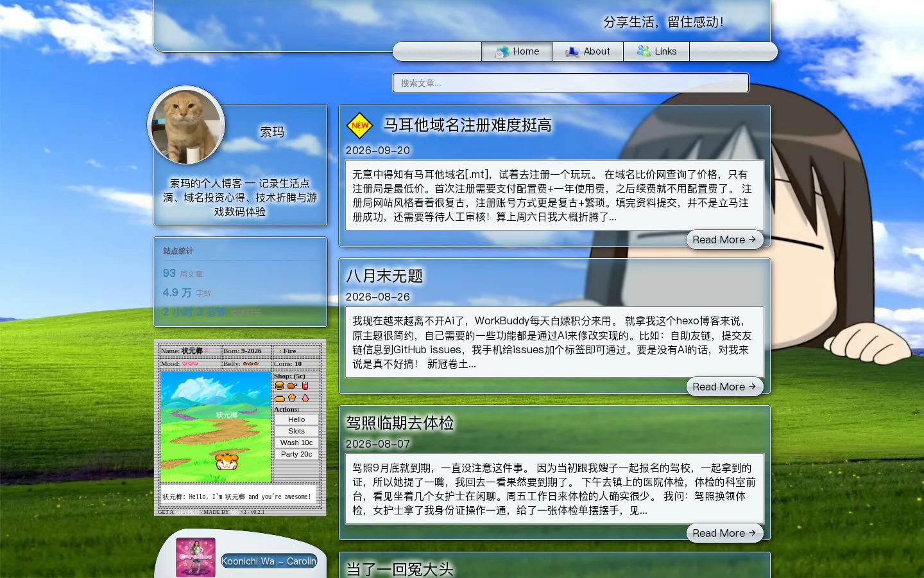Click the pet name 状元榔 in header
924x578 pixels.
pyautogui.click(x=192, y=351)
